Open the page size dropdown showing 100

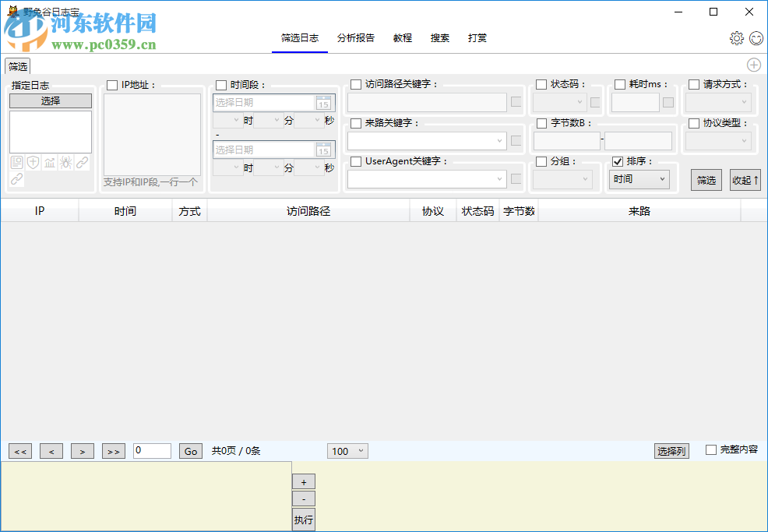(347, 450)
